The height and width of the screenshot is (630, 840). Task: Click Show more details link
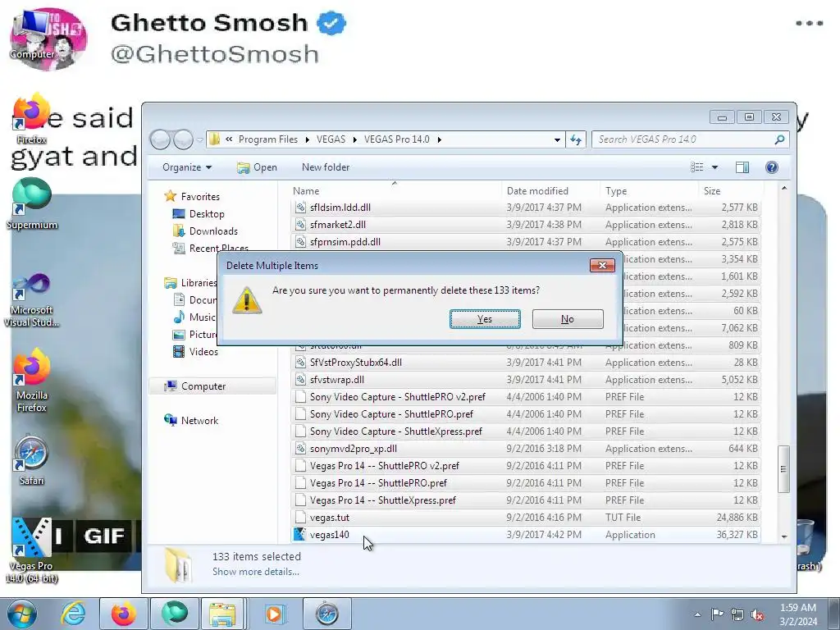[x=256, y=572]
